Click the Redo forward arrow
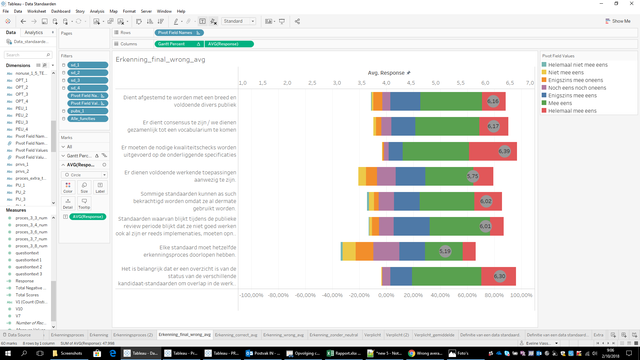640x360 pixels. click(34, 21)
